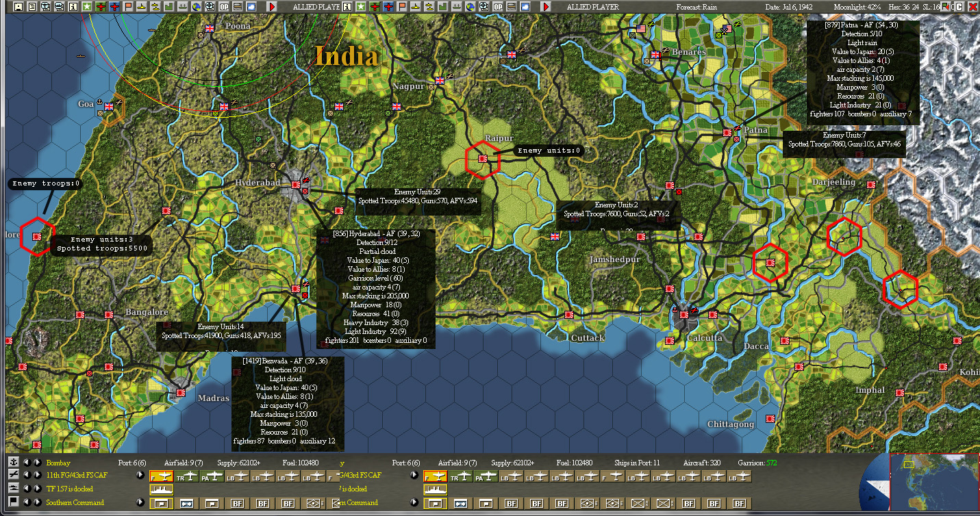Click the 'C' button at the top right
This screenshot has width=980, height=516.
point(959,7)
